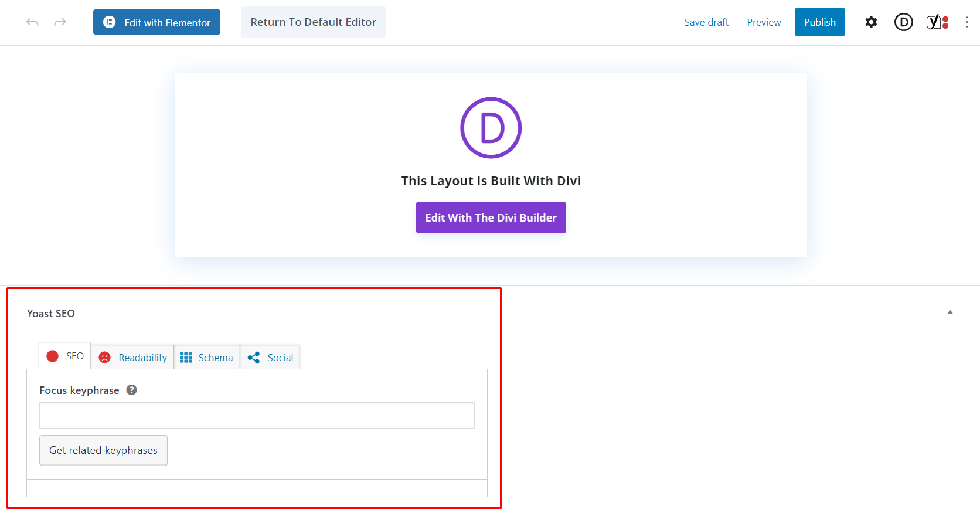The image size is (980, 513).
Task: Click the Publish button
Action: click(x=819, y=22)
